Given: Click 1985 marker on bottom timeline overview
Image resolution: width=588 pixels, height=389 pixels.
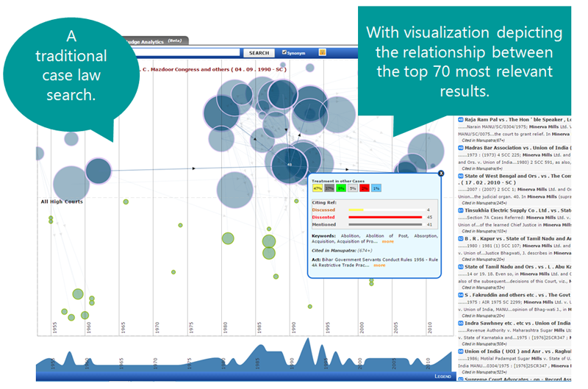Looking at the screenshot, I should point(258,363).
